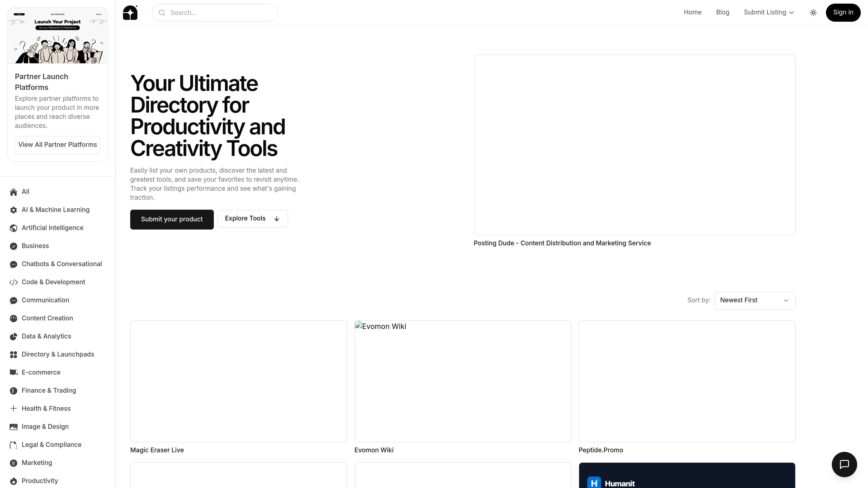Click the site logo icon in header
Screen dimensions: 868x488
point(130,12)
